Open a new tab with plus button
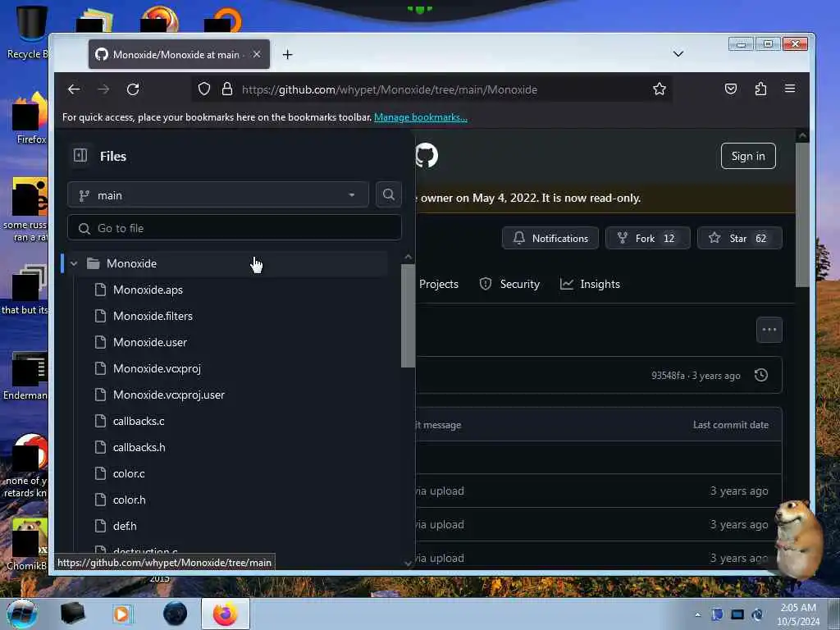The image size is (840, 630). point(288,55)
